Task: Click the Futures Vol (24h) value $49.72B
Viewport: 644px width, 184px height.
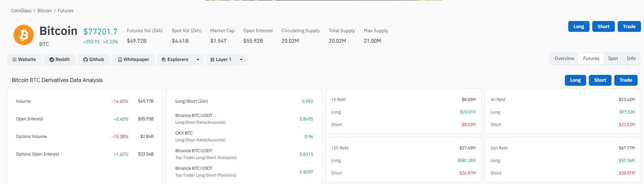Action: pyautogui.click(x=137, y=41)
